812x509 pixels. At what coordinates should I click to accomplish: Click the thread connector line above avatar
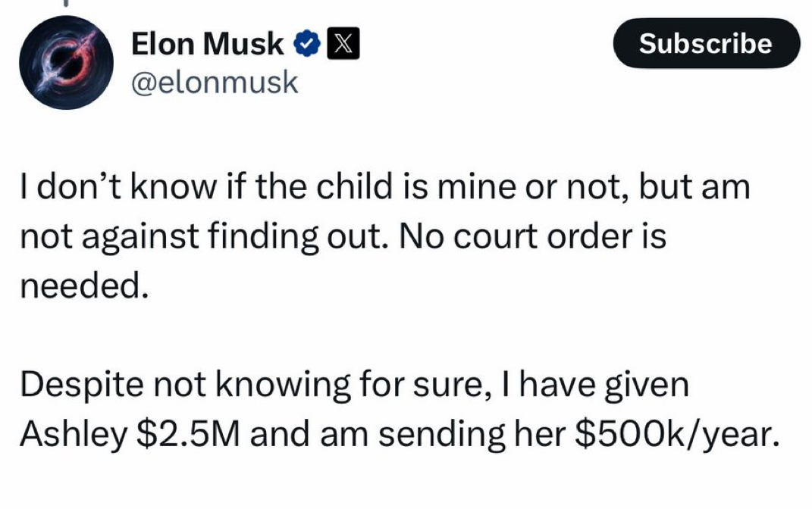click(x=66, y=2)
